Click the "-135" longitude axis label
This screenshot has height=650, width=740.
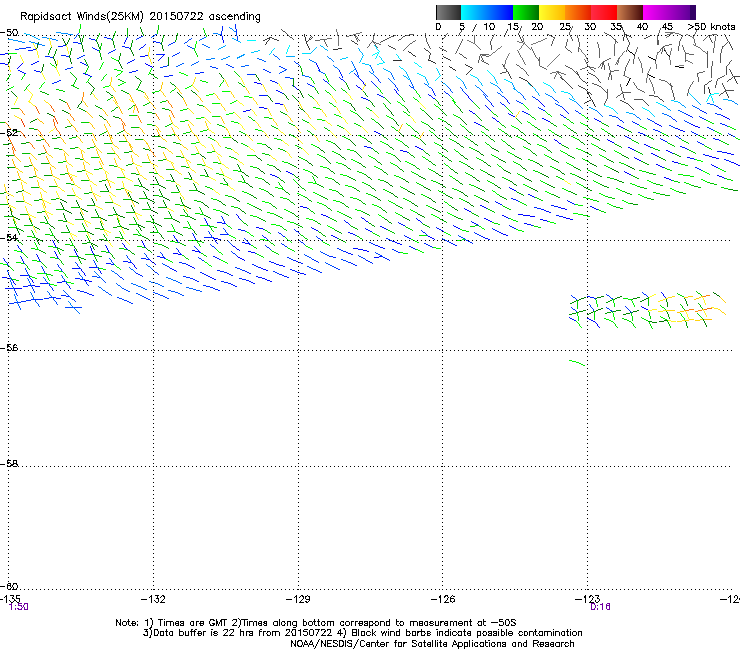tap(10, 599)
